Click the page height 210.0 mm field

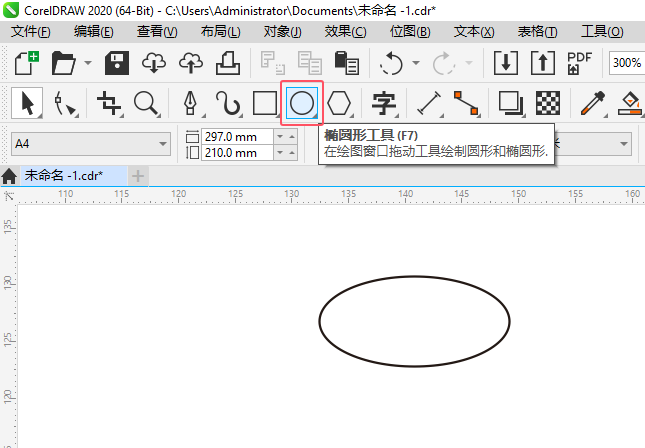[237, 153]
